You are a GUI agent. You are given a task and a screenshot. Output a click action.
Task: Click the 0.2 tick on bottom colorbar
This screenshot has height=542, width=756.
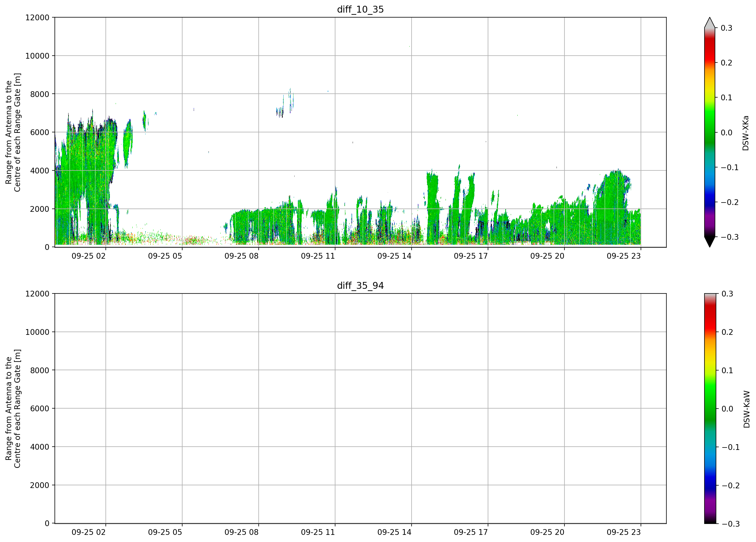[x=727, y=332]
